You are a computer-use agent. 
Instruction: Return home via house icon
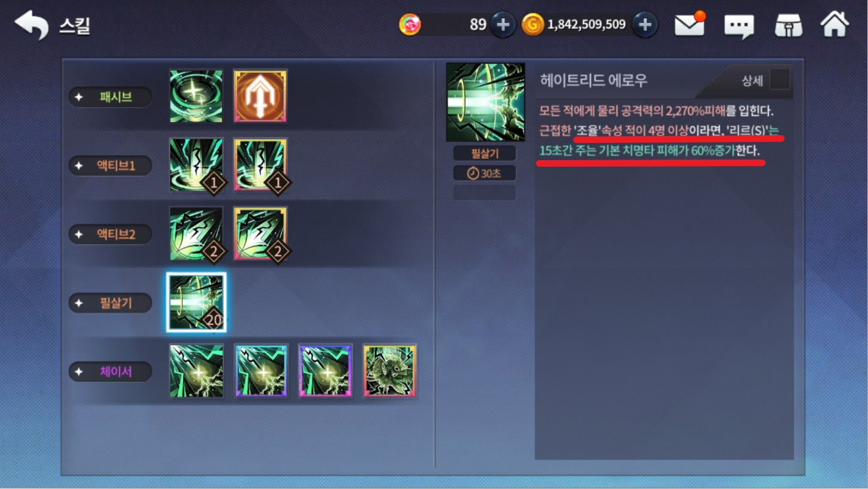click(x=835, y=24)
